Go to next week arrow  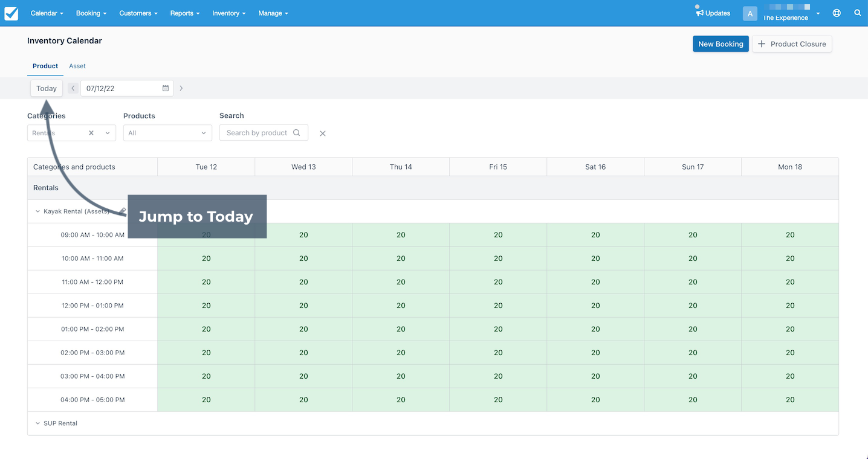click(181, 88)
